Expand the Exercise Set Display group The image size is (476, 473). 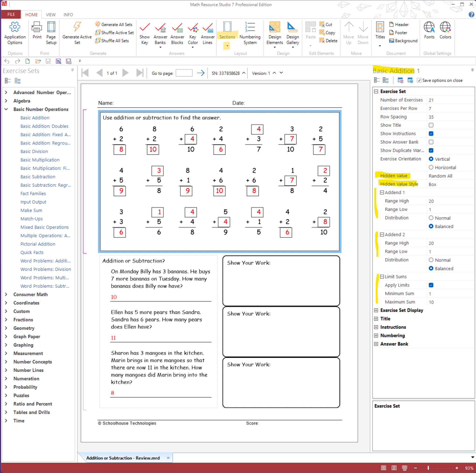[x=376, y=310]
